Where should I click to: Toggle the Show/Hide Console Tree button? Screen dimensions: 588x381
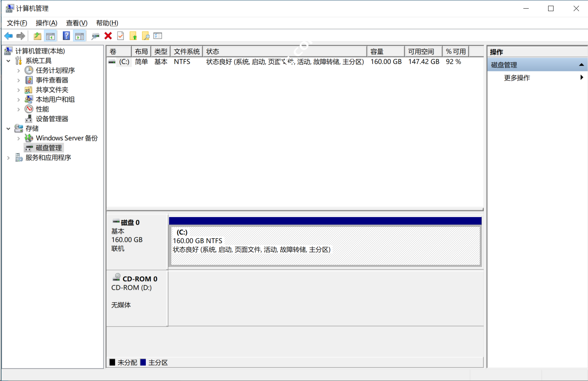pyautogui.click(x=51, y=36)
